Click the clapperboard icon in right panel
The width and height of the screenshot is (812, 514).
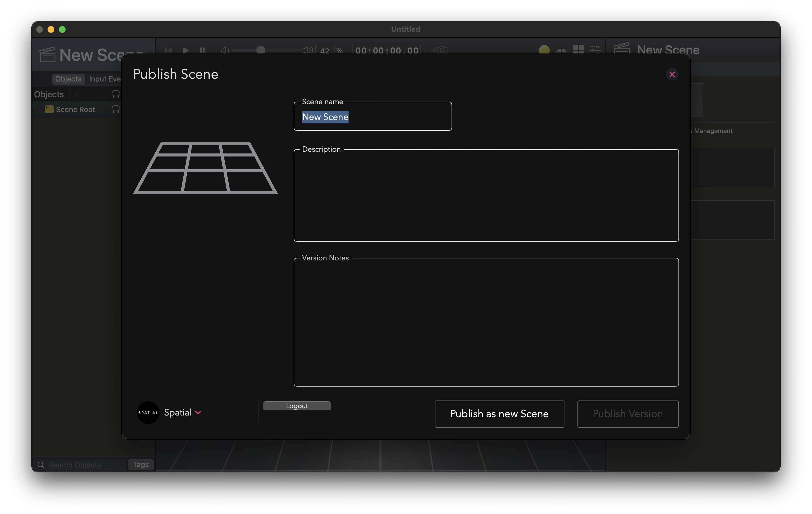(x=622, y=48)
